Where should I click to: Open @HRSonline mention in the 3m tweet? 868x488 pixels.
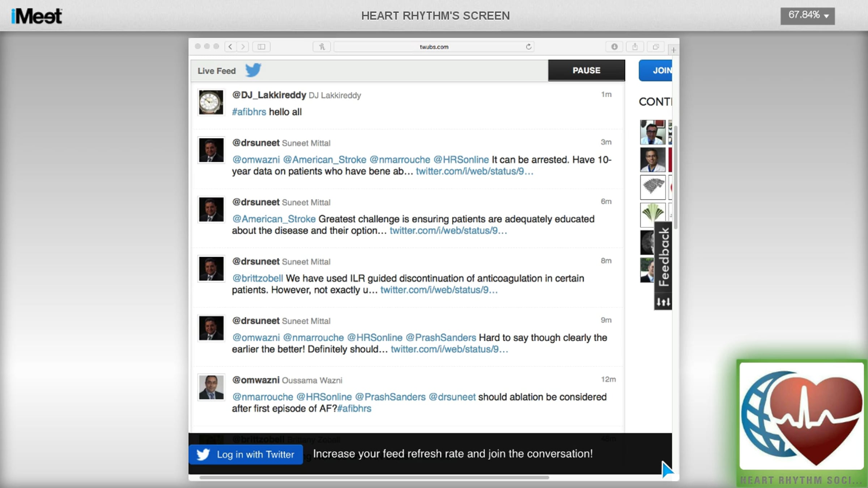[x=461, y=160]
